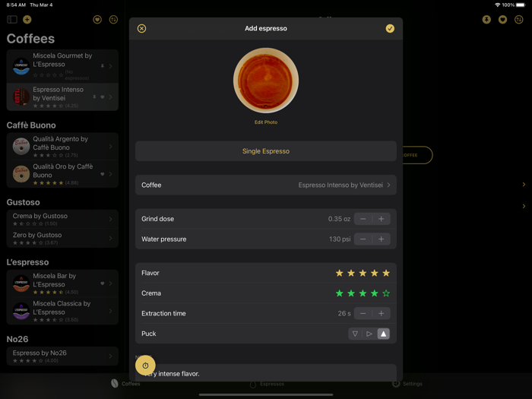Select Puck downward triangle option
The image size is (532, 399).
click(x=355, y=334)
